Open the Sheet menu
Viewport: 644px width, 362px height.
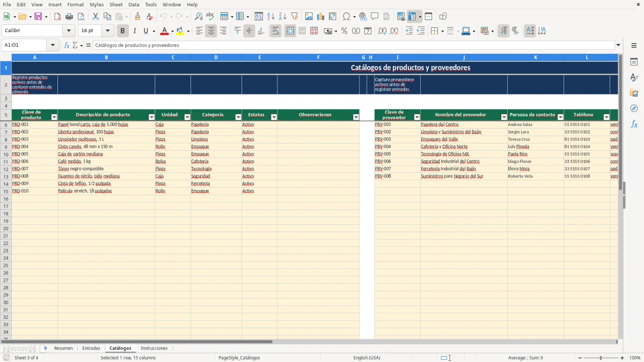click(x=116, y=4)
